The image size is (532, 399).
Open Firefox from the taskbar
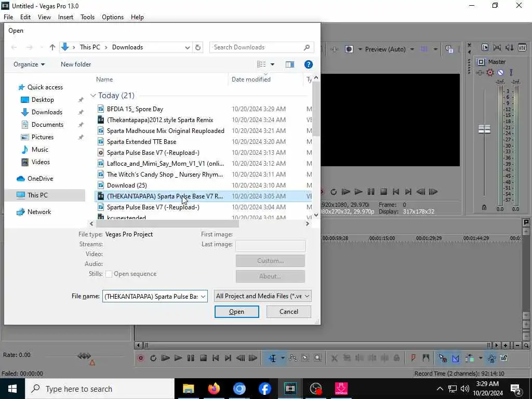tap(214, 389)
